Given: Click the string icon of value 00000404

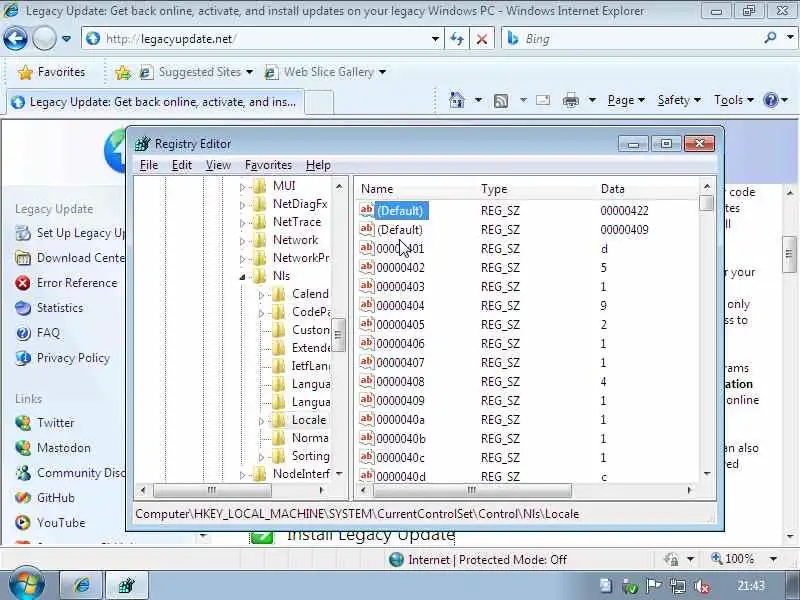Looking at the screenshot, I should (366, 305).
